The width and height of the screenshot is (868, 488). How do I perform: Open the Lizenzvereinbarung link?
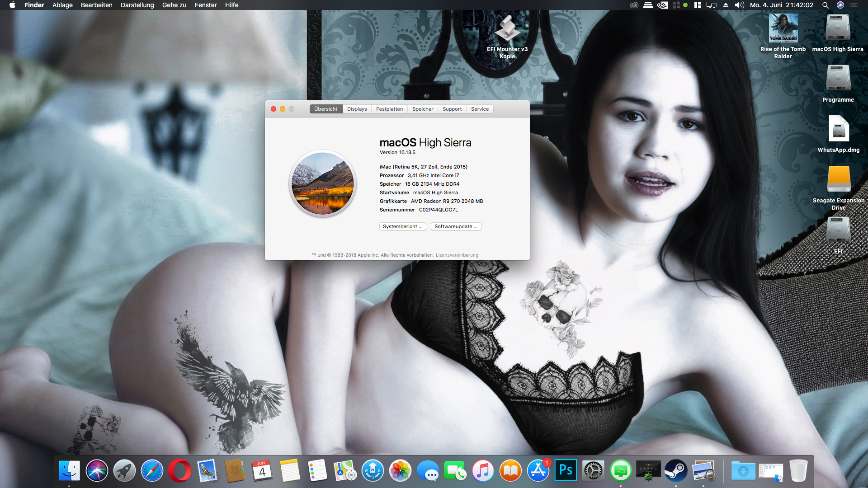point(457,255)
